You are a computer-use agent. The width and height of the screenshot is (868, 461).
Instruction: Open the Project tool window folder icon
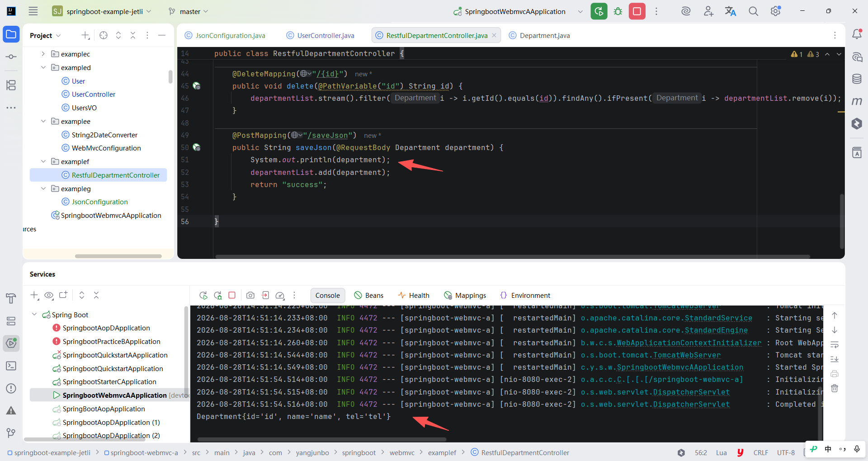(11, 34)
